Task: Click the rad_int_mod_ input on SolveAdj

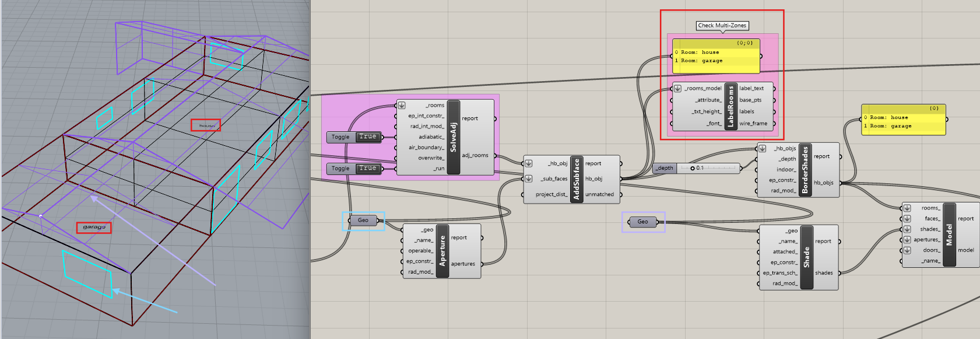Action: click(x=427, y=127)
